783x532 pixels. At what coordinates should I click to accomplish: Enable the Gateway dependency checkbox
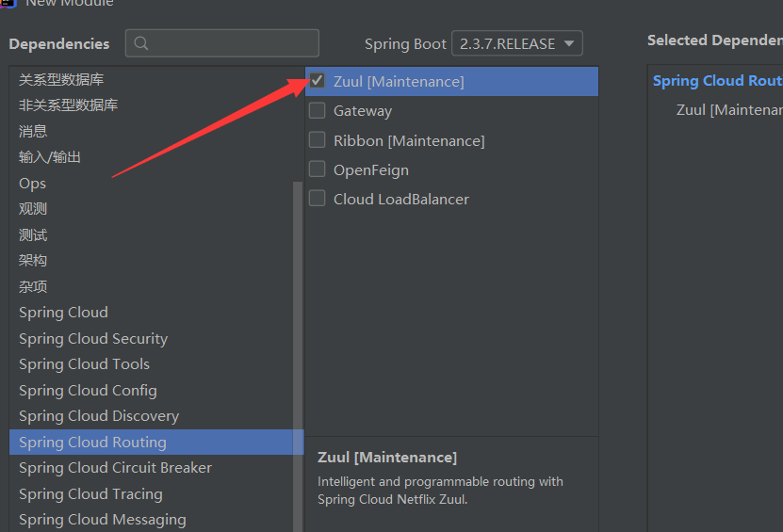(x=318, y=110)
